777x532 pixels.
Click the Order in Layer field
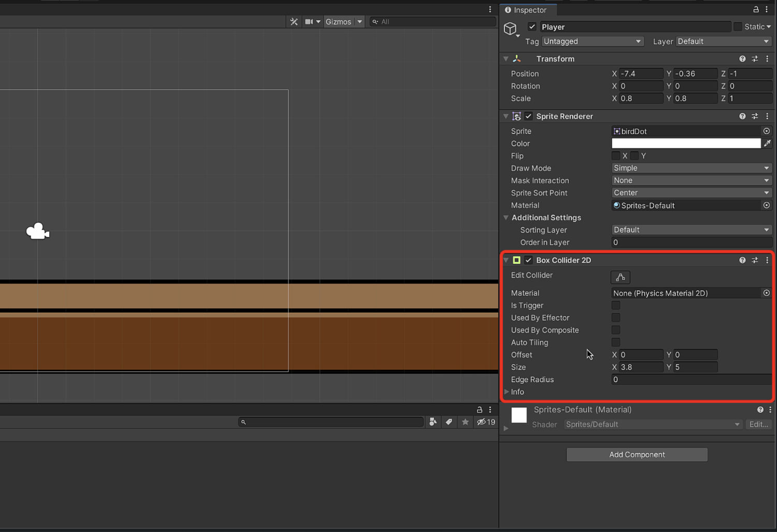[x=692, y=242]
